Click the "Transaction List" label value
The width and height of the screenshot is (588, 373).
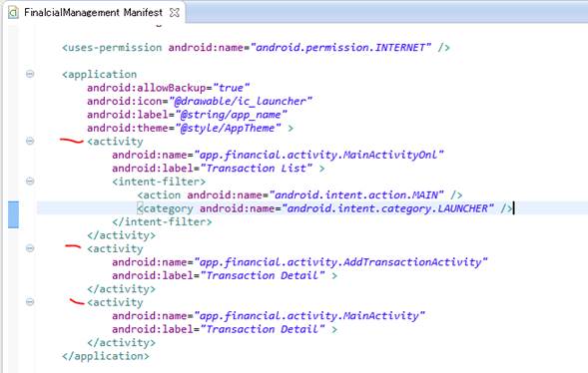tap(257, 169)
